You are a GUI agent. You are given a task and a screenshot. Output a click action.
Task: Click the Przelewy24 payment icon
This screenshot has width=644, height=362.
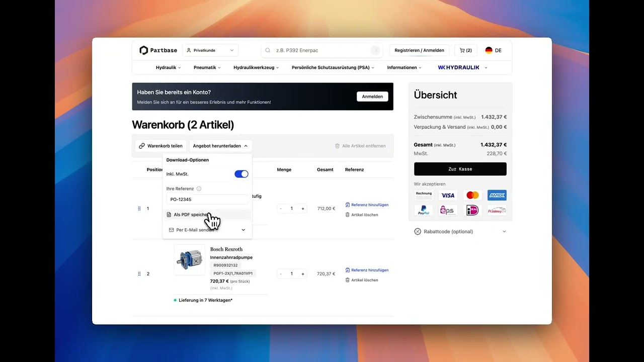pyautogui.click(x=497, y=210)
